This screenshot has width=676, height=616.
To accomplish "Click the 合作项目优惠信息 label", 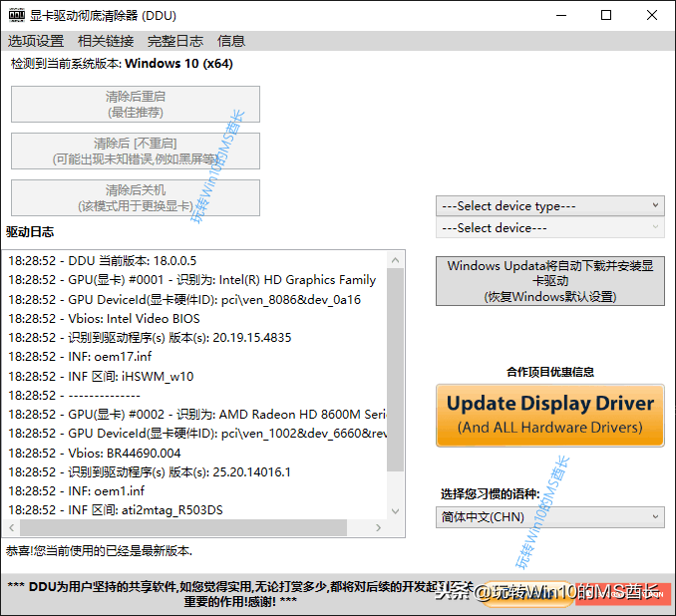I will [550, 372].
